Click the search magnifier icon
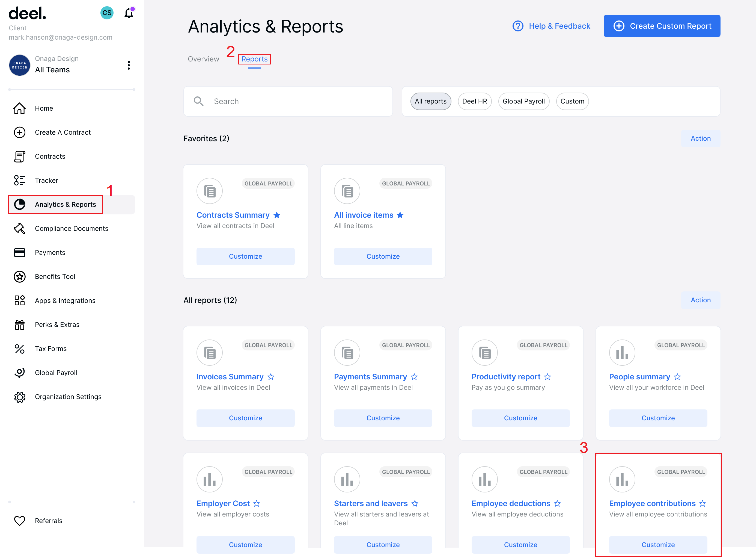 [198, 101]
